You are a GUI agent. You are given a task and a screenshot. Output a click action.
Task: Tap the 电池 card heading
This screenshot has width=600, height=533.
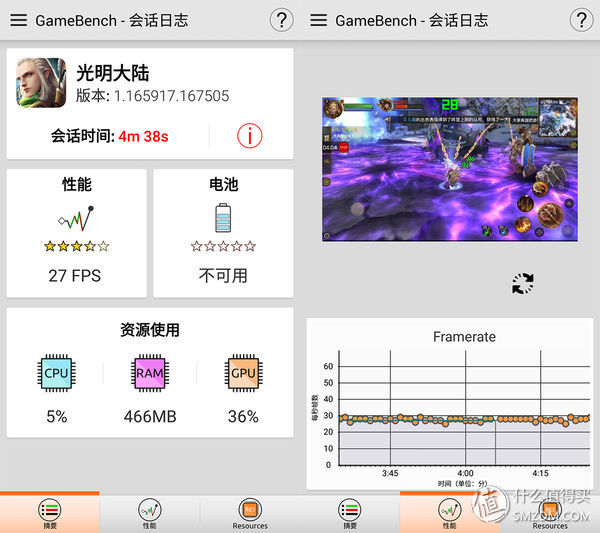pyautogui.click(x=223, y=184)
